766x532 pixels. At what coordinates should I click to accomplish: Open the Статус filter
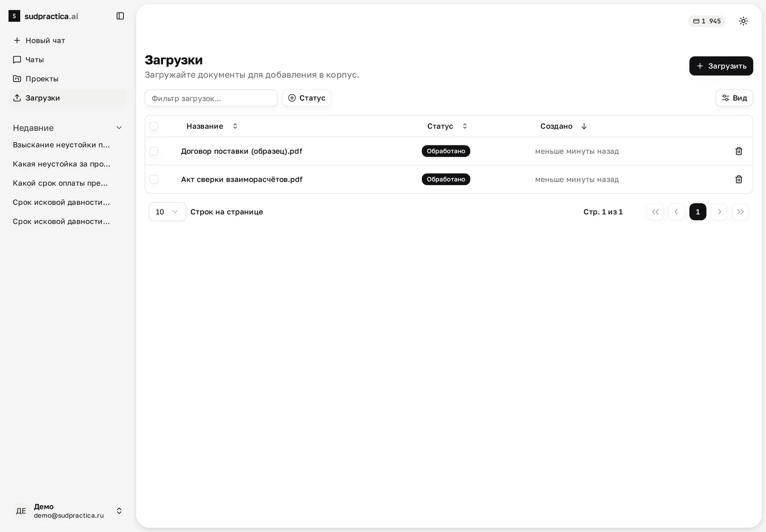coord(307,98)
